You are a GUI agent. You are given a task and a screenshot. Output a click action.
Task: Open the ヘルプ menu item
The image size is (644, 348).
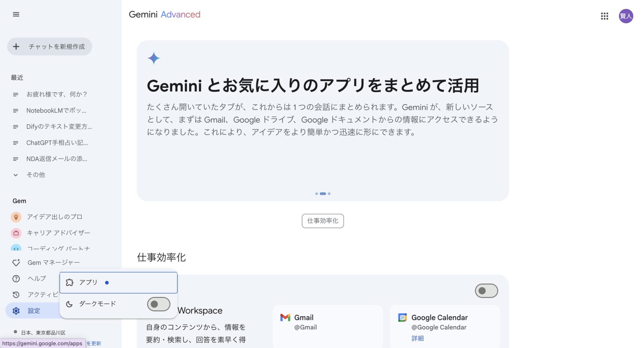37,279
